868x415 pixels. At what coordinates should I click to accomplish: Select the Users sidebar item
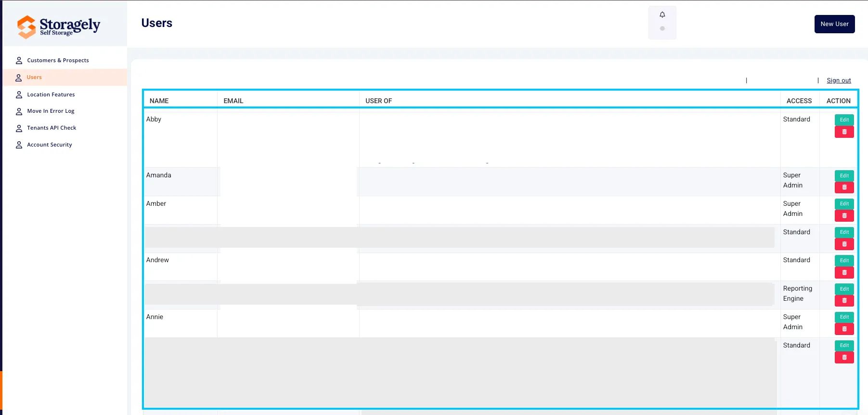65,77
